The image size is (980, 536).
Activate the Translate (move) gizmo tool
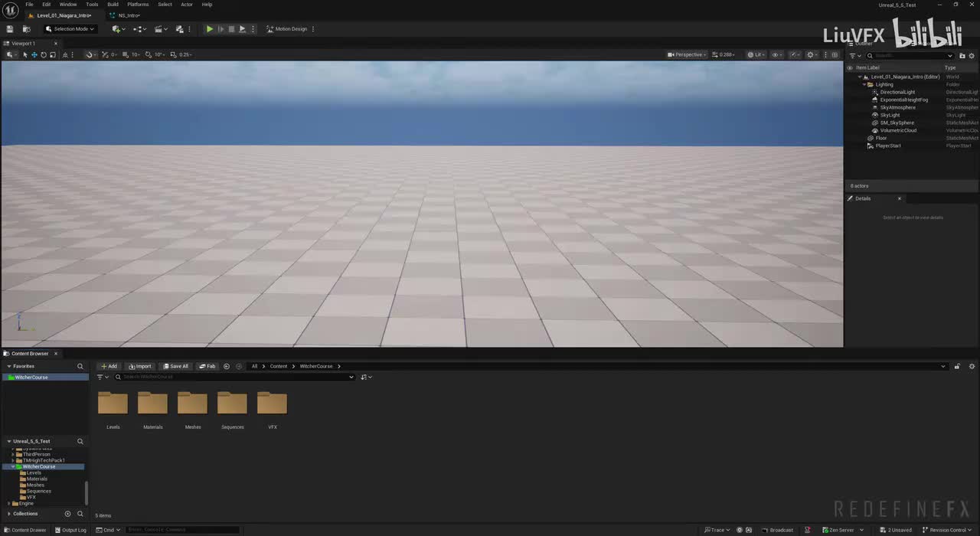pos(34,54)
